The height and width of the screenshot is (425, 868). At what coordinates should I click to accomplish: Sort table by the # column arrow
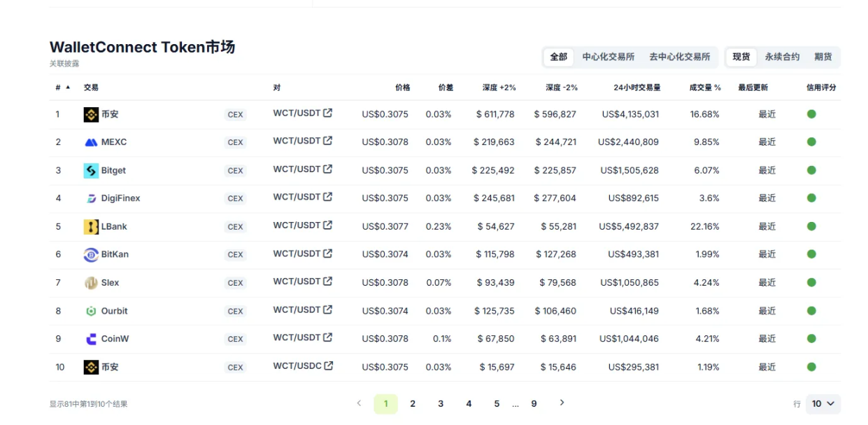click(x=68, y=88)
